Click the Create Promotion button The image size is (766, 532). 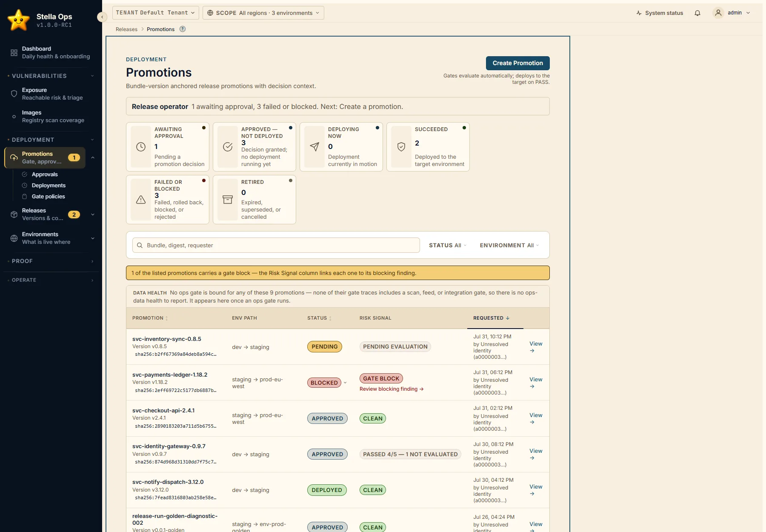click(517, 63)
